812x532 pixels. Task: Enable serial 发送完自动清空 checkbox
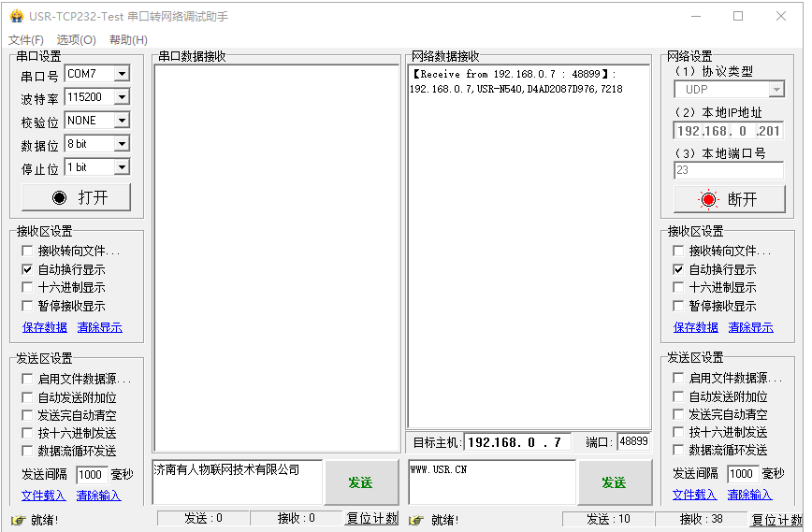tap(27, 415)
